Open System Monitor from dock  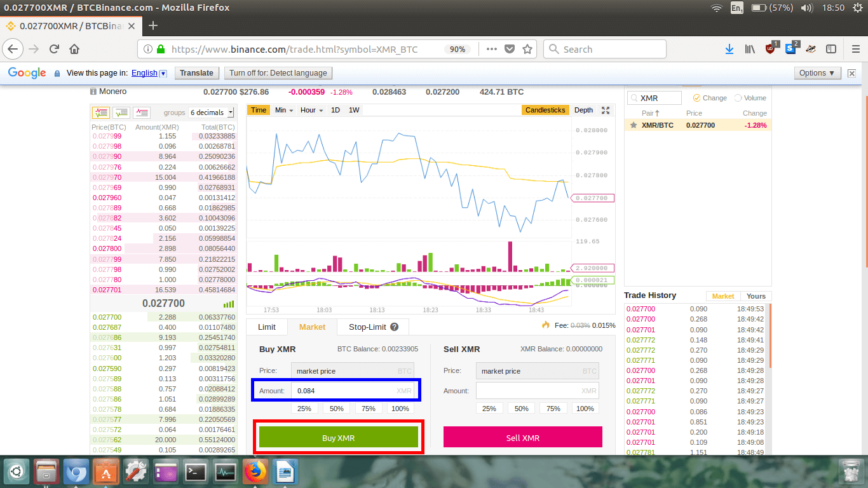click(x=226, y=472)
